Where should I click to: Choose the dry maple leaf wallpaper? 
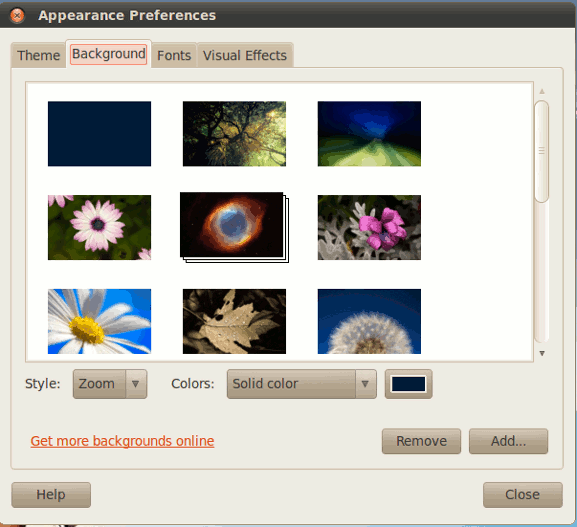click(x=234, y=321)
